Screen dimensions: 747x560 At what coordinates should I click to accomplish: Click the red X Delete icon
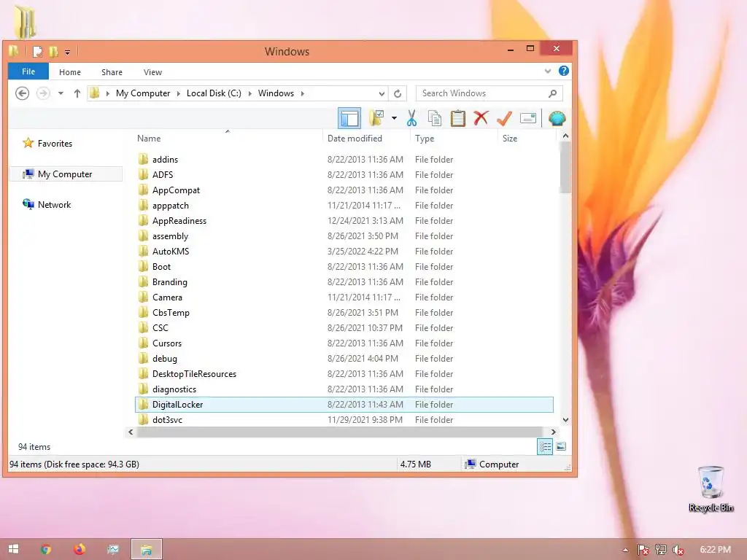coord(481,117)
